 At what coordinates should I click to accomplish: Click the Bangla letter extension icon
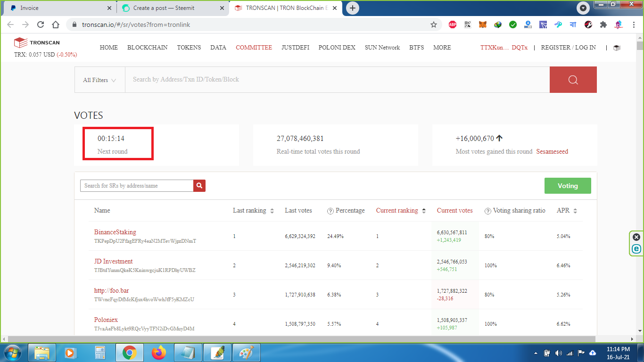(x=573, y=25)
